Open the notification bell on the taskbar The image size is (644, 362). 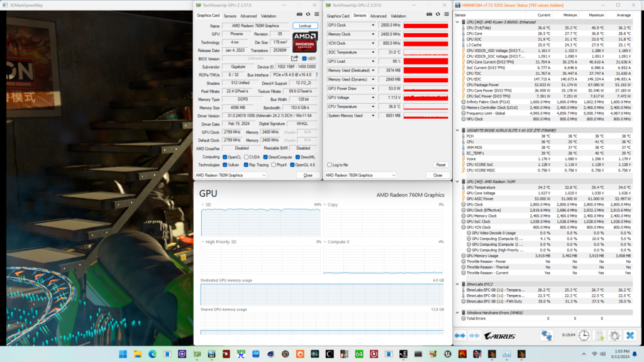tap(635, 354)
